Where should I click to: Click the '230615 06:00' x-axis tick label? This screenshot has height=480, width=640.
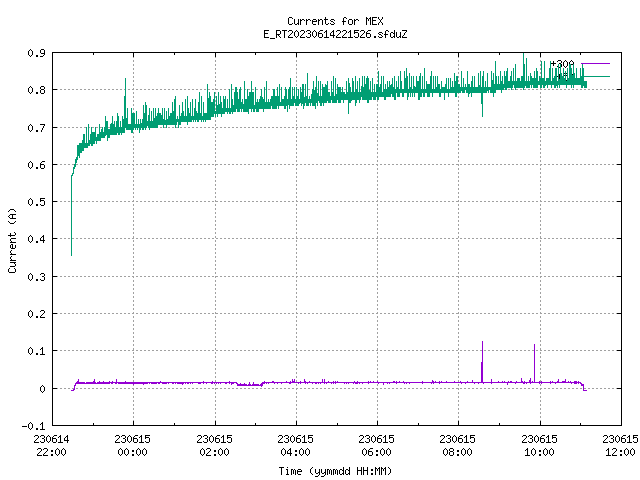[376, 445]
